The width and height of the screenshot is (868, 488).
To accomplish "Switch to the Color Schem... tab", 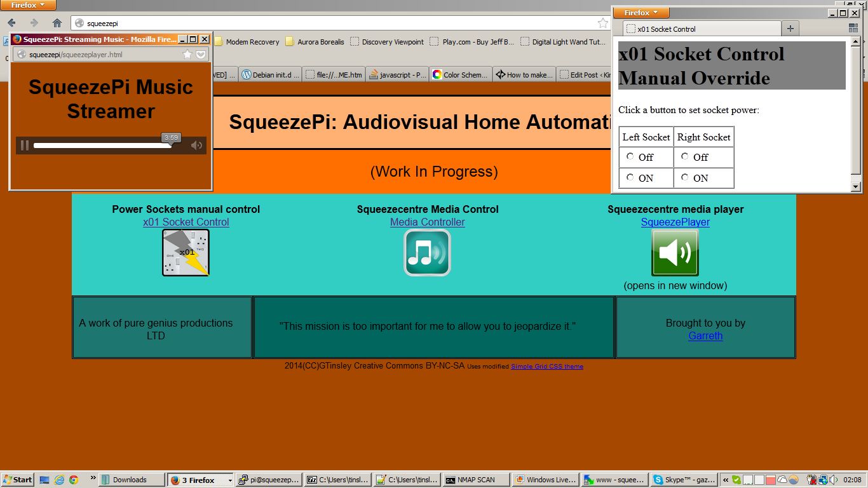I will click(461, 74).
